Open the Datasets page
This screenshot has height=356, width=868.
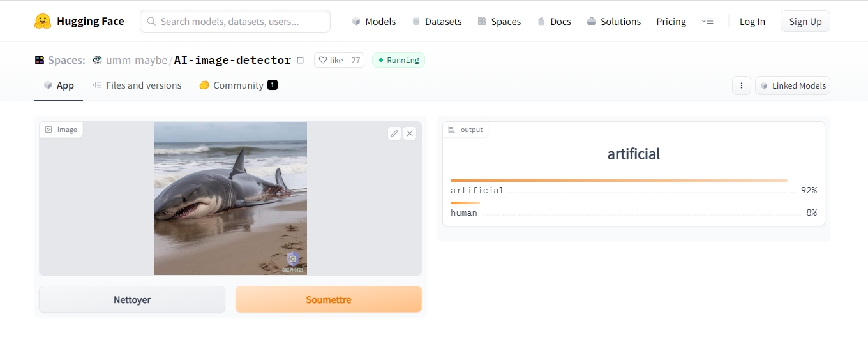[437, 21]
